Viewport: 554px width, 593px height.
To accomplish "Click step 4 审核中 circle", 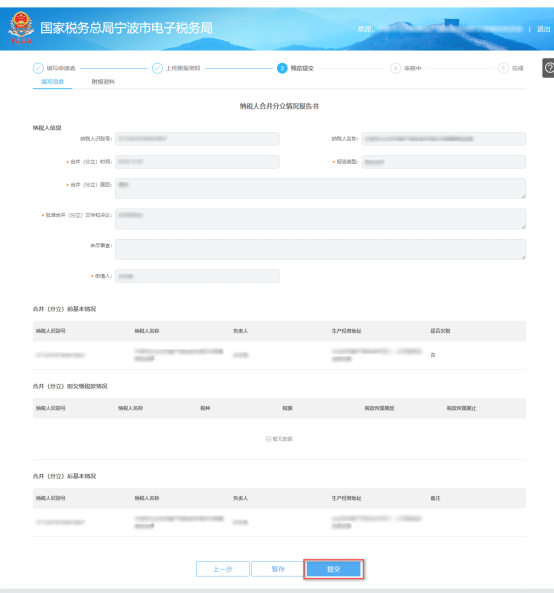I will tap(396, 68).
